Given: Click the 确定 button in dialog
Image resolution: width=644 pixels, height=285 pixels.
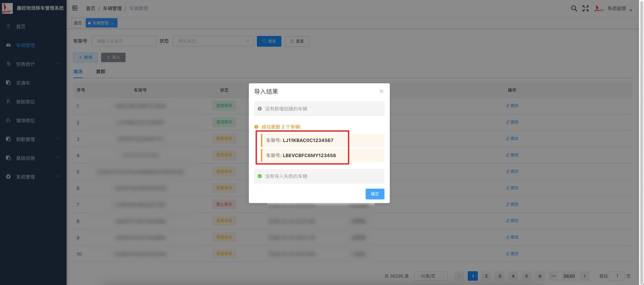Looking at the screenshot, I should coord(375,194).
